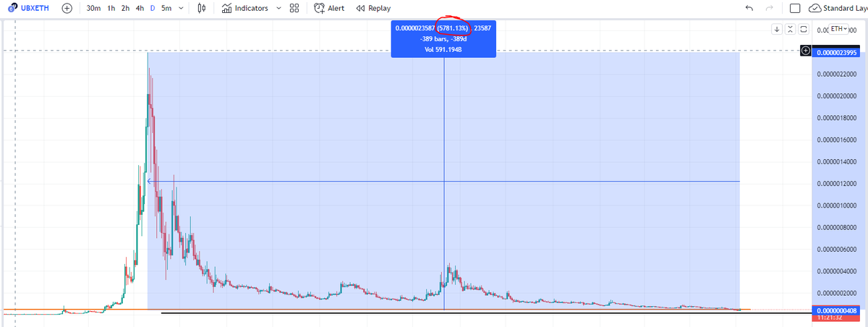
Task: Open the indicator templates grid icon
Action: 294,8
